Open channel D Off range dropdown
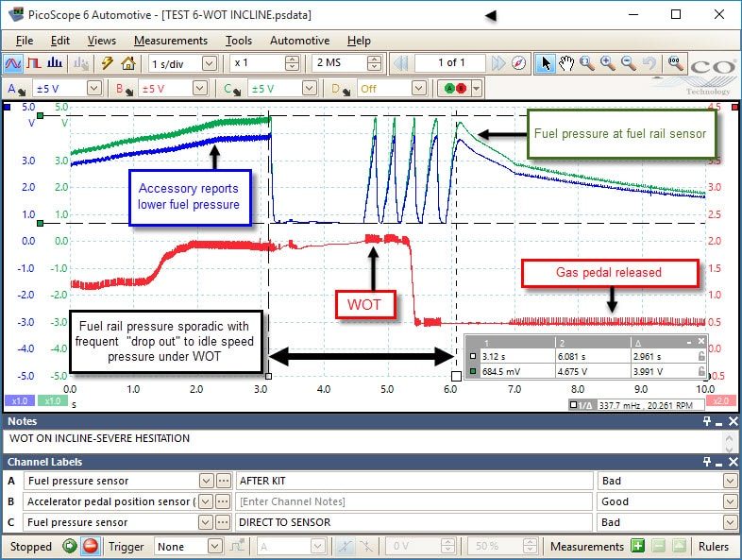 tap(418, 88)
